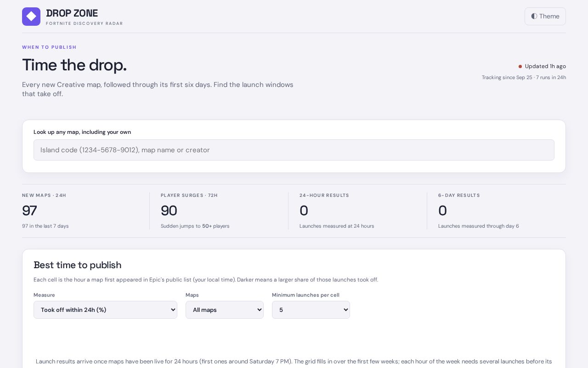The height and width of the screenshot is (368, 588).
Task: Click the "Best time to publish" heading
Action: tap(77, 265)
